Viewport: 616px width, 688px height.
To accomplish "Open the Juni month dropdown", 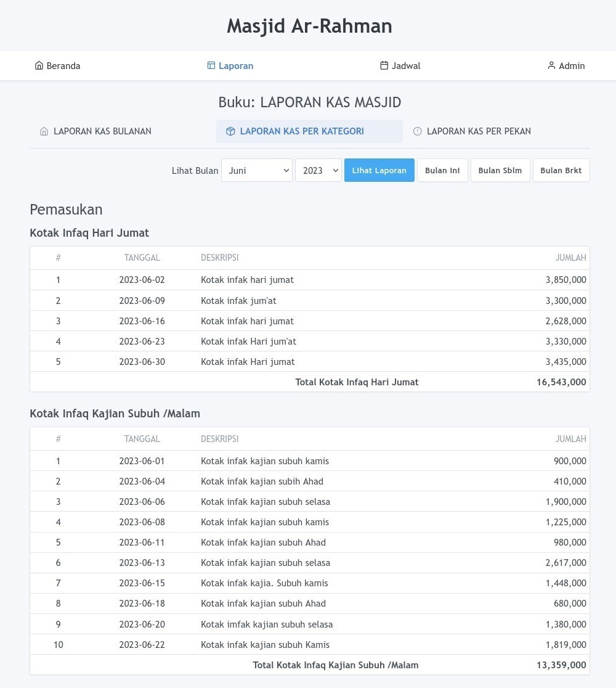I will point(257,170).
